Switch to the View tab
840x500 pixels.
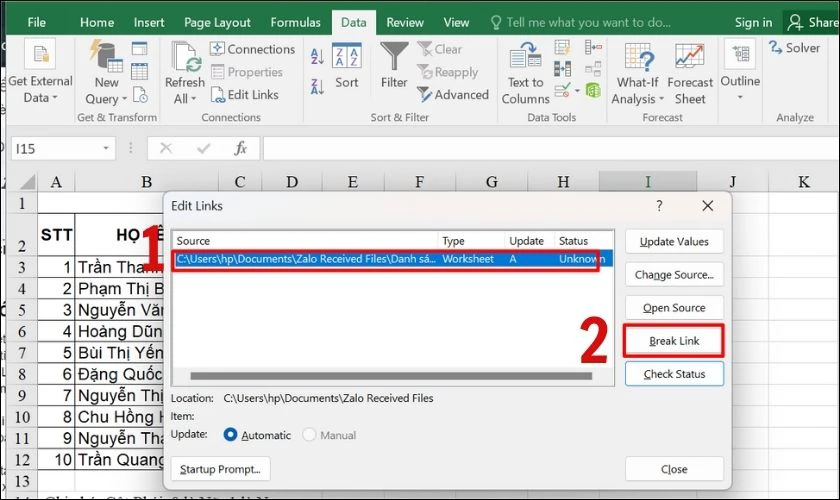click(456, 23)
